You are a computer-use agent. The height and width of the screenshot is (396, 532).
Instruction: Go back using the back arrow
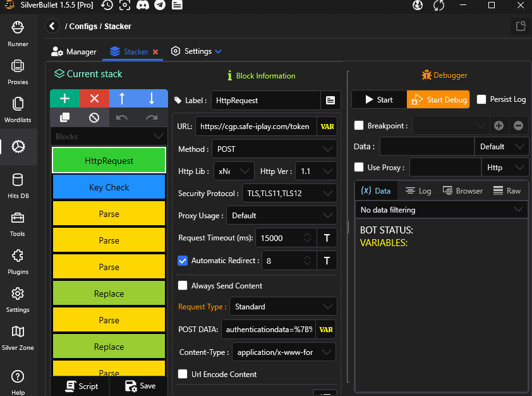[52, 27]
